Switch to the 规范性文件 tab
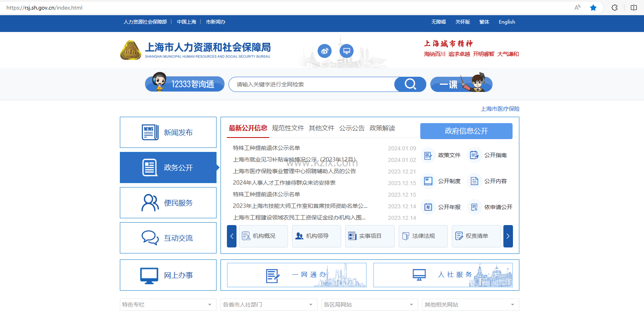Screen dimensions: 644x325 coord(288,128)
